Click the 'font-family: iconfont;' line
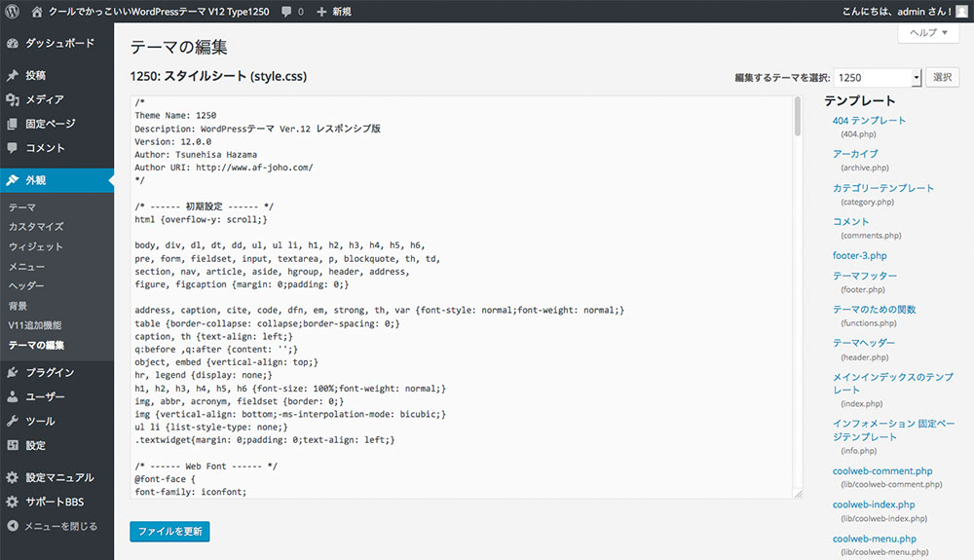Viewport: 974px width, 560px height. [191, 492]
